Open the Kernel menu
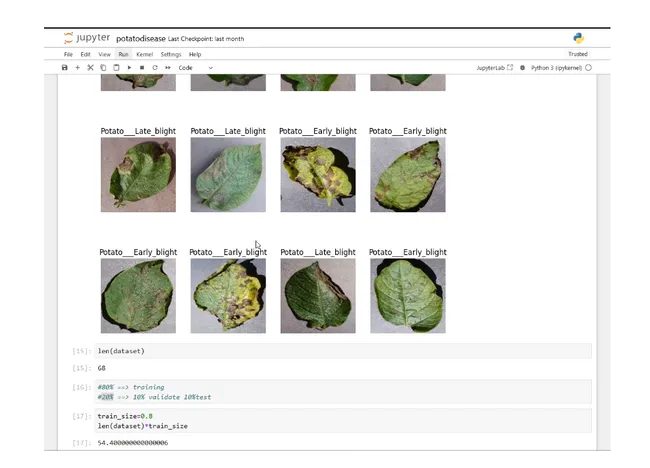This screenshot has height=468, width=650. point(145,54)
